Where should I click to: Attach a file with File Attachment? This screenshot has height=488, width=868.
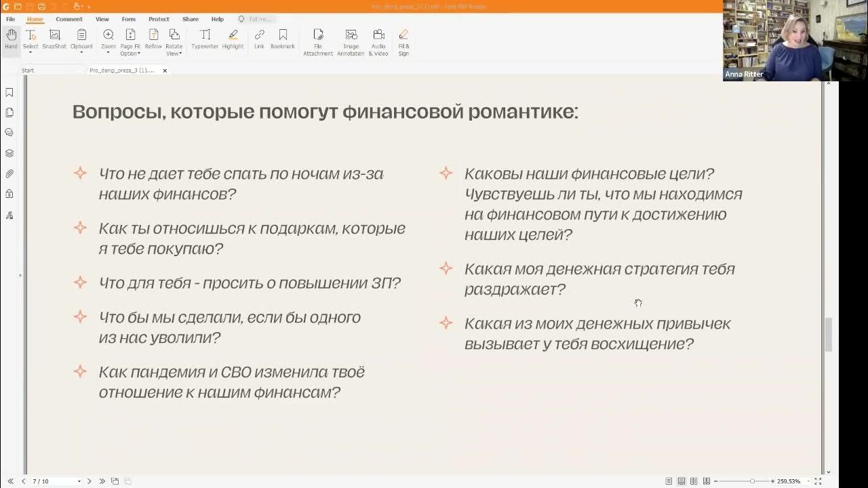point(318,42)
